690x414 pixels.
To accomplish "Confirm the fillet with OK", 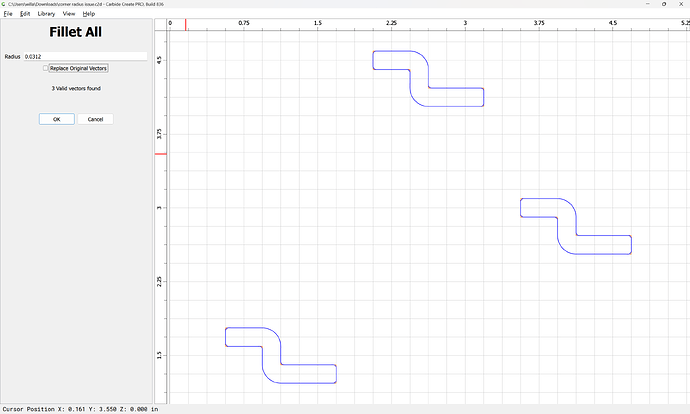I will coord(57,119).
